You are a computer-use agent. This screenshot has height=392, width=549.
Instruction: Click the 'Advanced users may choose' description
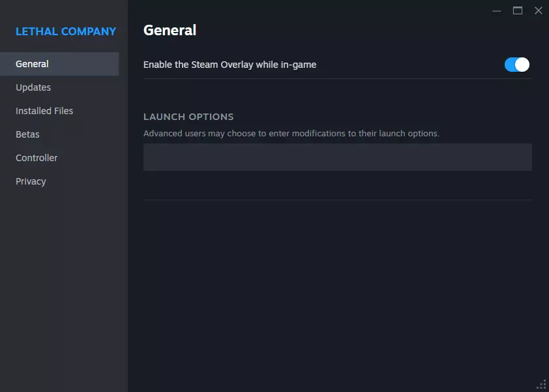[291, 134]
